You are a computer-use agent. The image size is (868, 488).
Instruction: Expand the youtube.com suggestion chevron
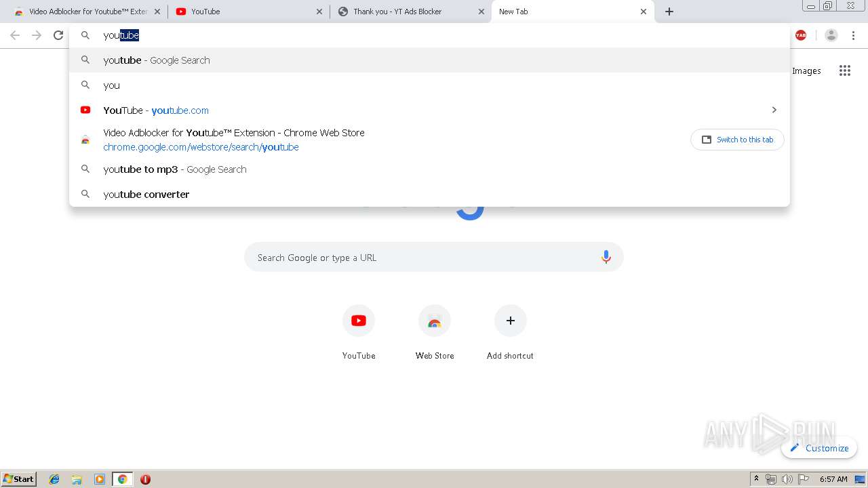pyautogui.click(x=774, y=110)
